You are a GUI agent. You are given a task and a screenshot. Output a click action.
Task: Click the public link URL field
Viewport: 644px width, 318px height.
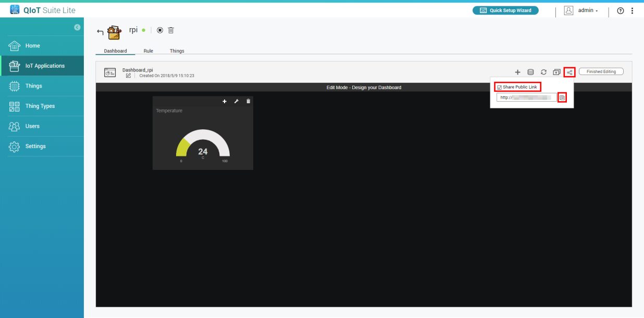[526, 97]
